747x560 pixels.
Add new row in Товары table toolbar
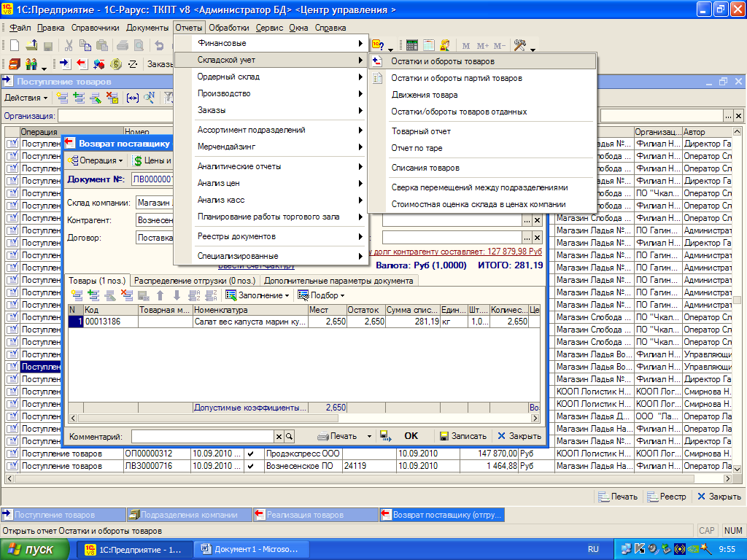pos(77,295)
